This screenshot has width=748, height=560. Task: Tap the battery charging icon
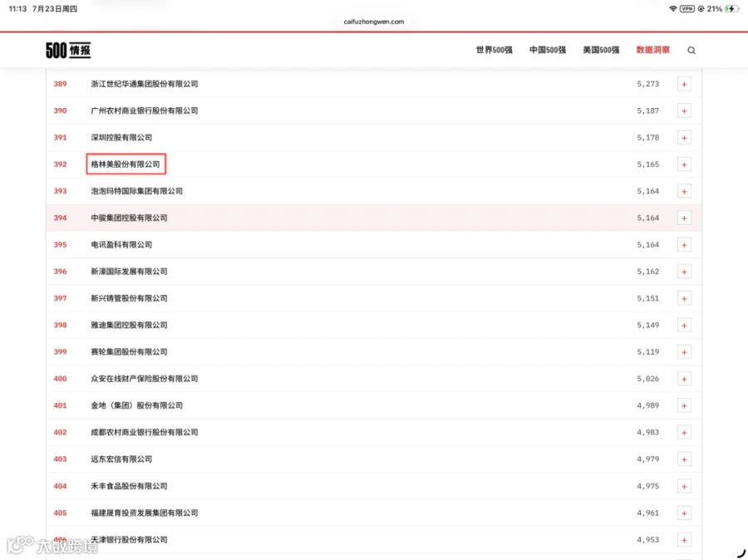(731, 8)
